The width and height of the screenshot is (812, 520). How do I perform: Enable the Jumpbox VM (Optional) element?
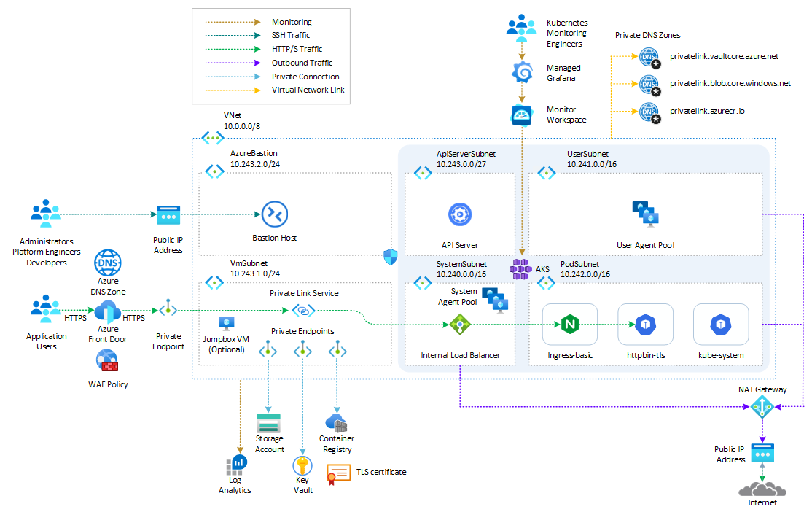227,325
